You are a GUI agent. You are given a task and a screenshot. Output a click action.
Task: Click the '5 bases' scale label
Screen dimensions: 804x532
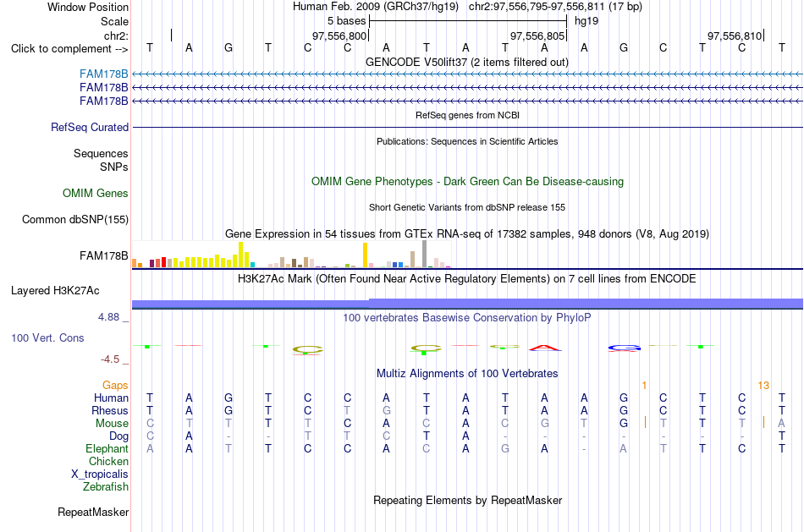point(347,21)
